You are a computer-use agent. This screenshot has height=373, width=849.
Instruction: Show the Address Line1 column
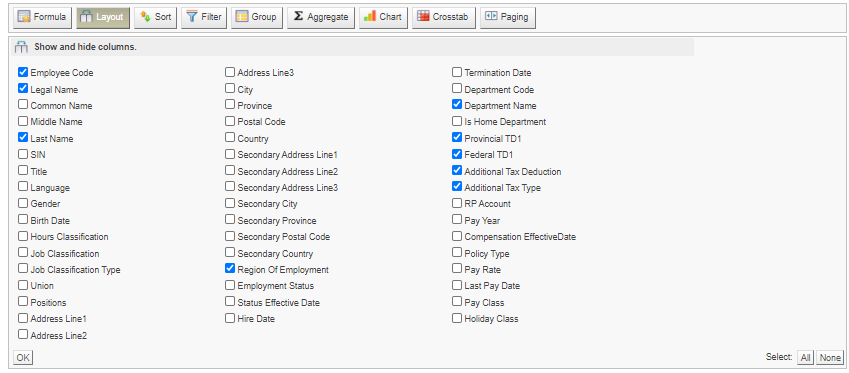[23, 318]
